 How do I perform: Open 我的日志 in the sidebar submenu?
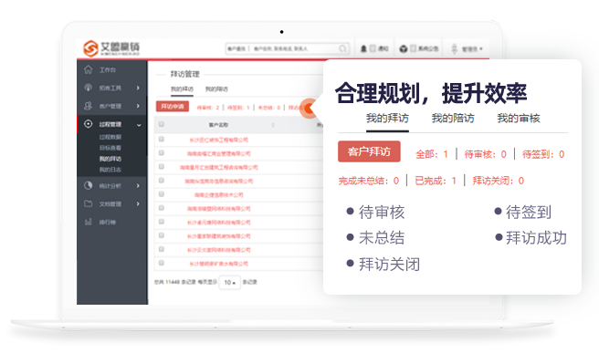tap(110, 170)
